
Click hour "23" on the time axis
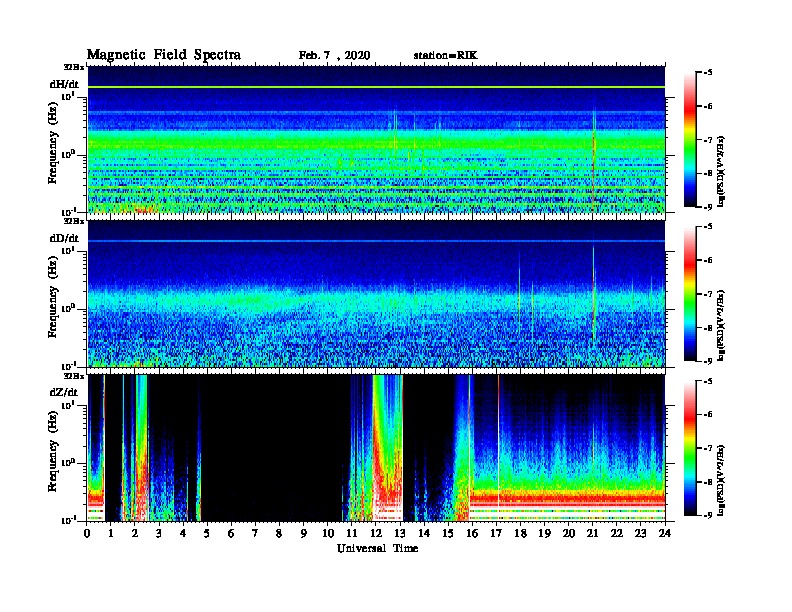pyautogui.click(x=641, y=534)
